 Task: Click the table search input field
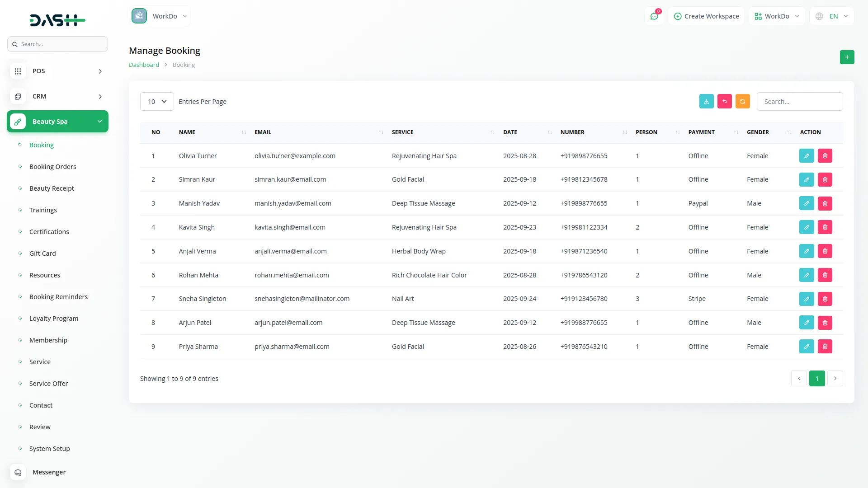coord(799,102)
